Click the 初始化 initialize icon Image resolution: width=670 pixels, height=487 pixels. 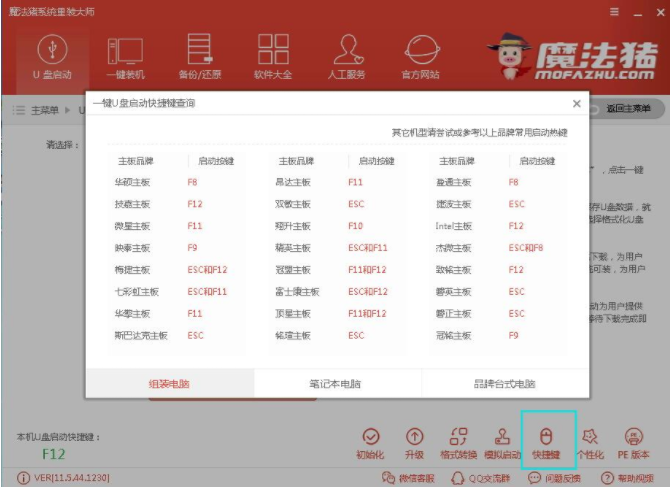[371, 442]
